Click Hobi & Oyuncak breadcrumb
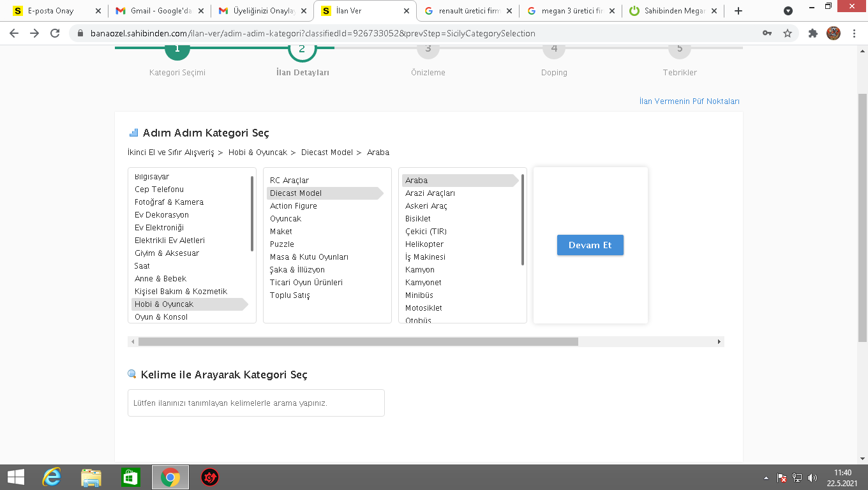868x490 pixels. [x=258, y=152]
